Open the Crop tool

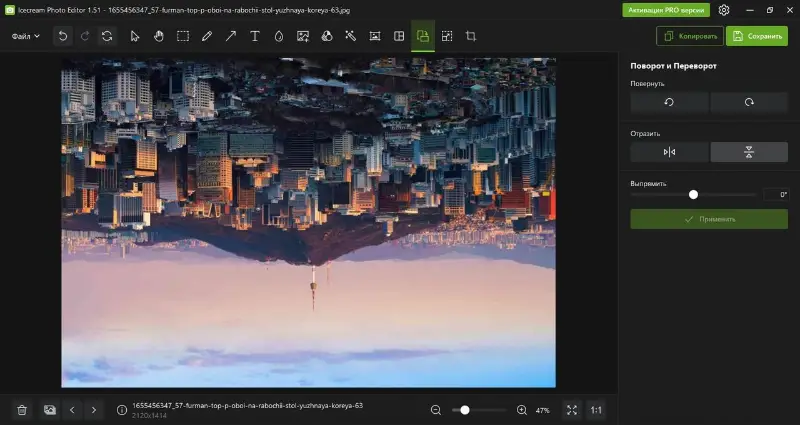471,36
